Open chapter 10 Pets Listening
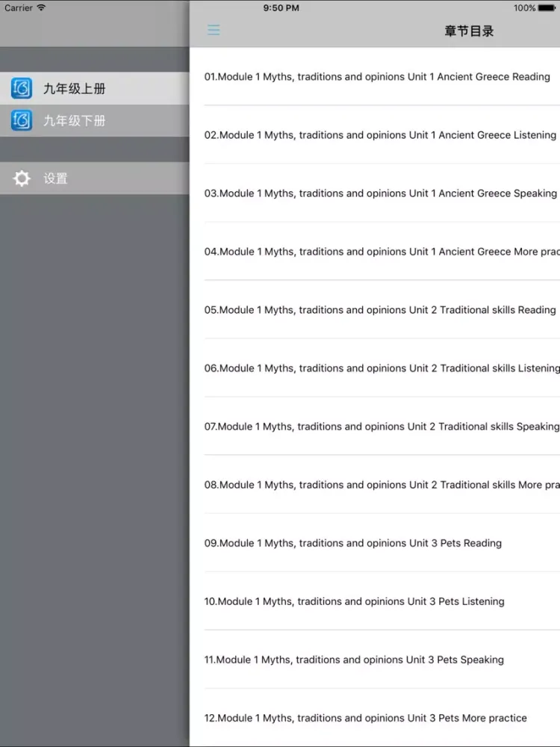The width and height of the screenshot is (560, 747). (375, 601)
